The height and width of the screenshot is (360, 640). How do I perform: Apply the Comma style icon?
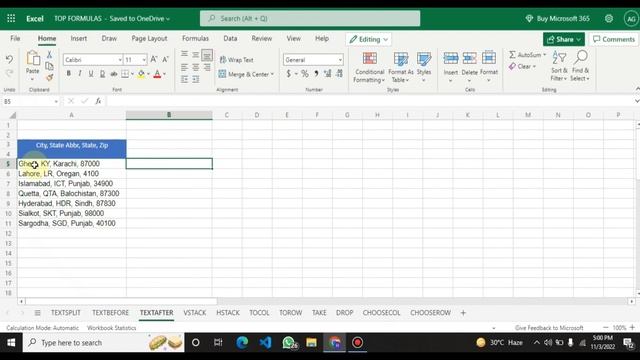click(x=316, y=74)
